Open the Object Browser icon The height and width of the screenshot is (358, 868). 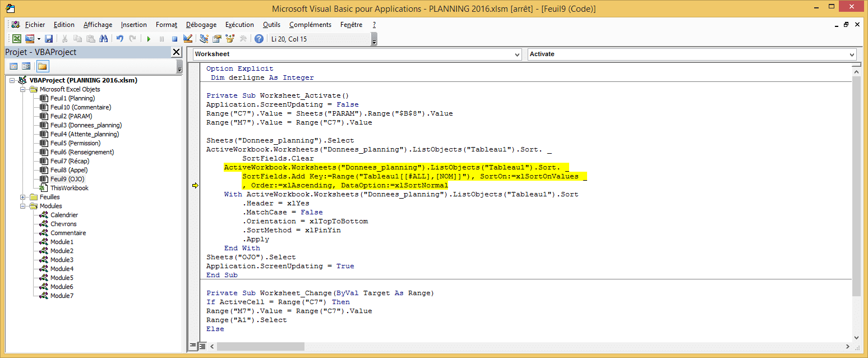[229, 39]
